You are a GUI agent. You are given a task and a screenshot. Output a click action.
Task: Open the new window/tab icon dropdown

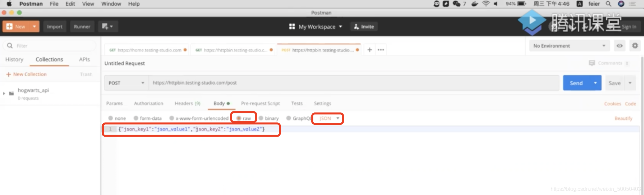pyautogui.click(x=108, y=27)
